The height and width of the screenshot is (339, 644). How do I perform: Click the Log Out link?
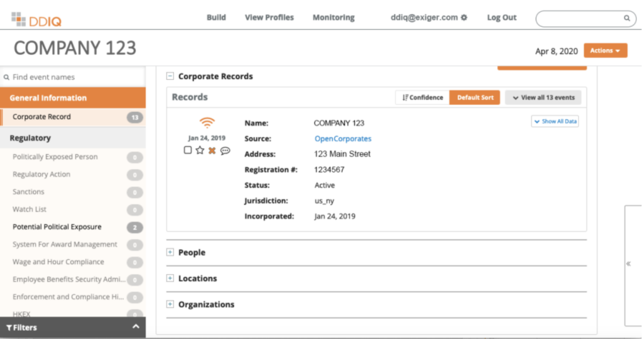(x=501, y=18)
